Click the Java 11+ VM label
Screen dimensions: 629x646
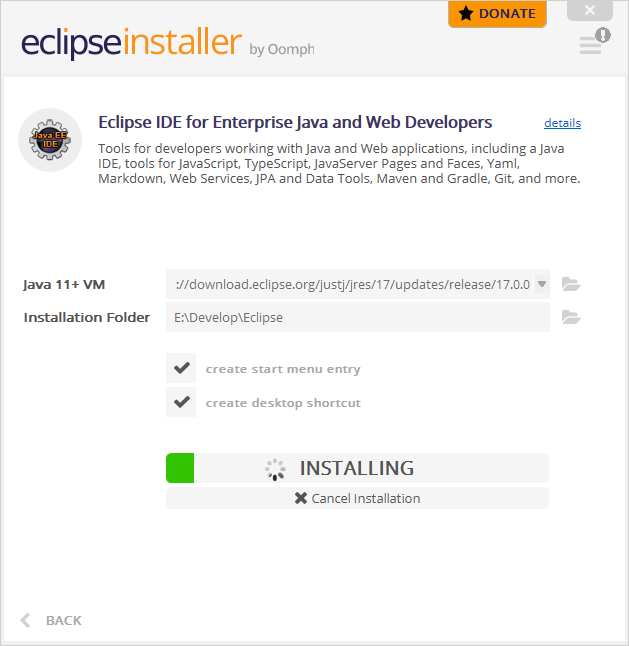[x=64, y=284]
